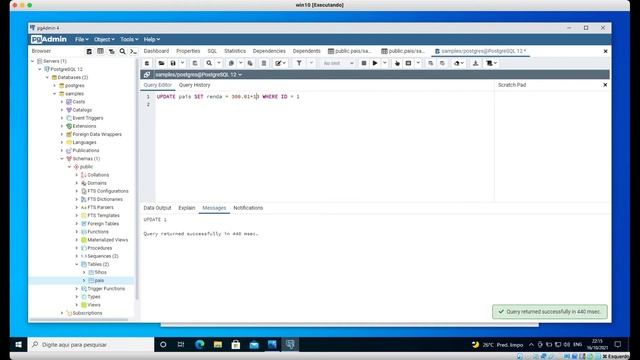Image resolution: width=640 pixels, height=360 pixels.
Task: Click the Explain Analyze icon
Action: [408, 63]
